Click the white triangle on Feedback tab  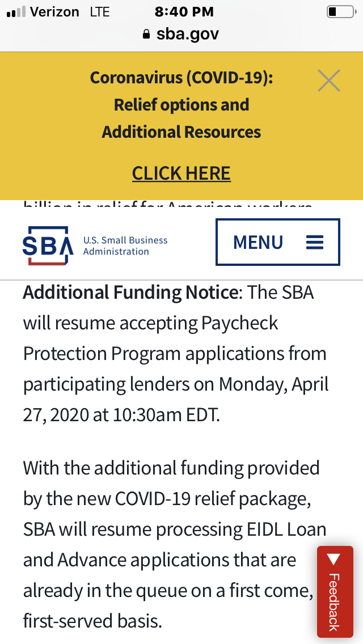point(334,560)
